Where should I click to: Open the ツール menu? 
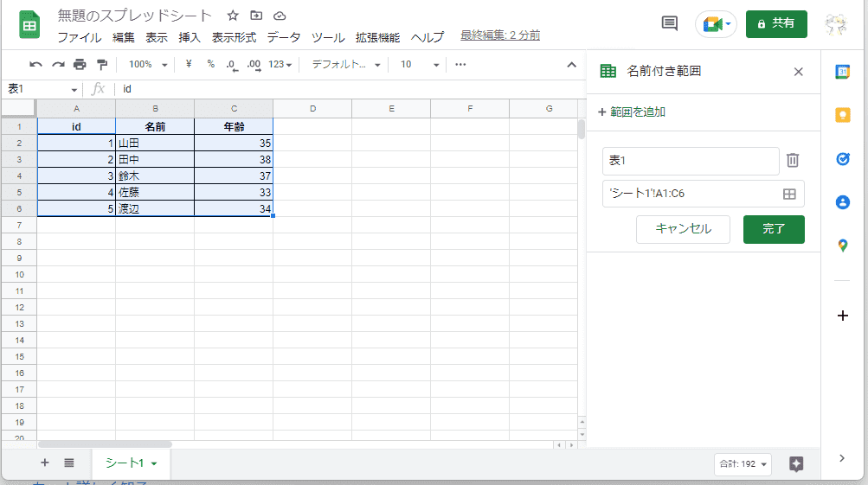(328, 37)
